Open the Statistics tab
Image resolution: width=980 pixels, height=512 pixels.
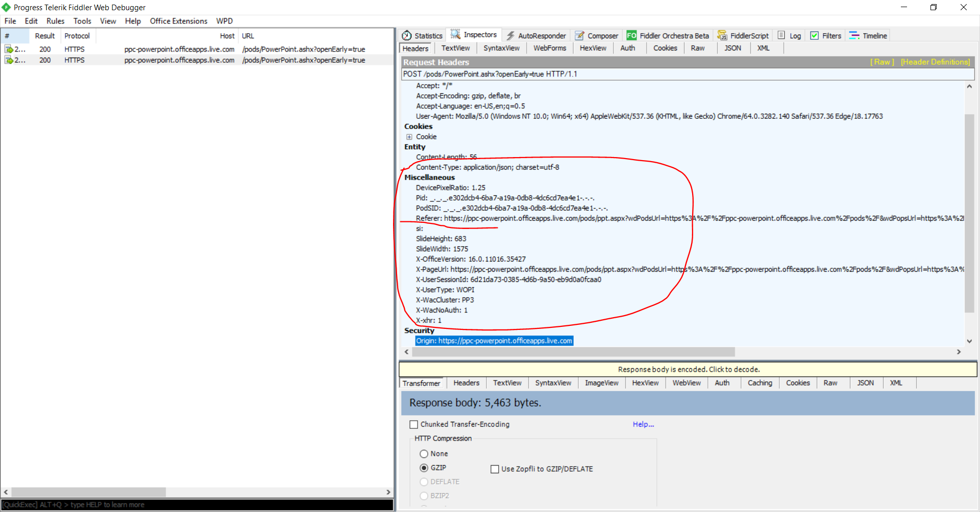422,36
